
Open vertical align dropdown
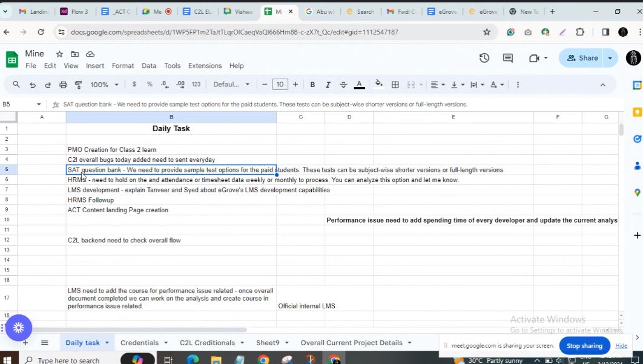[457, 84]
